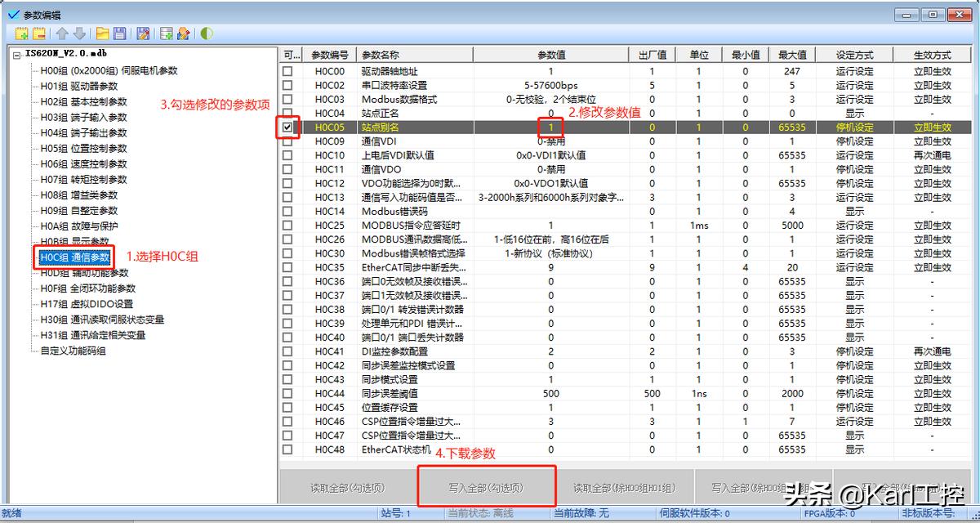Image resolution: width=980 pixels, height=523 pixels.
Task: Click 写入全部(勾选项) button
Action: pyautogui.click(x=486, y=488)
